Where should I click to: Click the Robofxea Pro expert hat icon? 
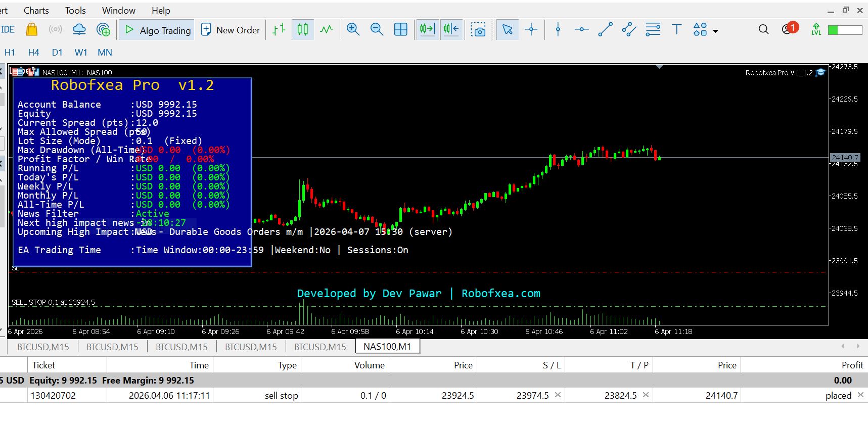pos(820,73)
